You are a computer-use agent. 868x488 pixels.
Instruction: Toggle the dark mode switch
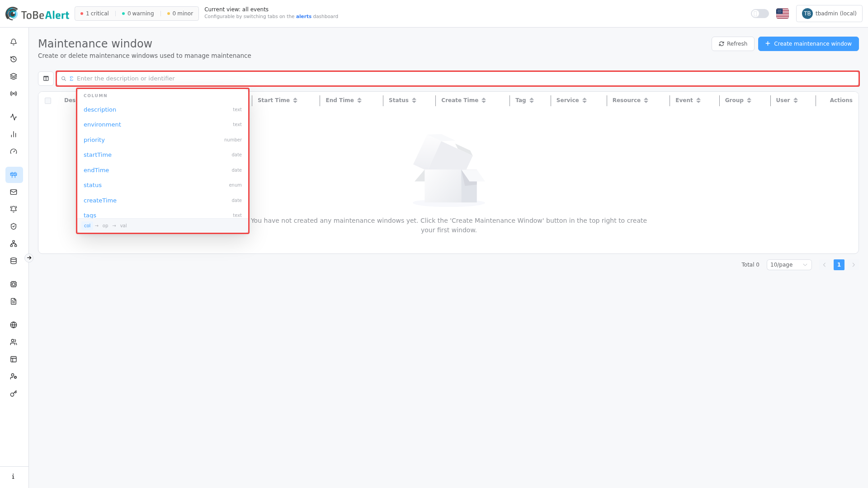(759, 14)
